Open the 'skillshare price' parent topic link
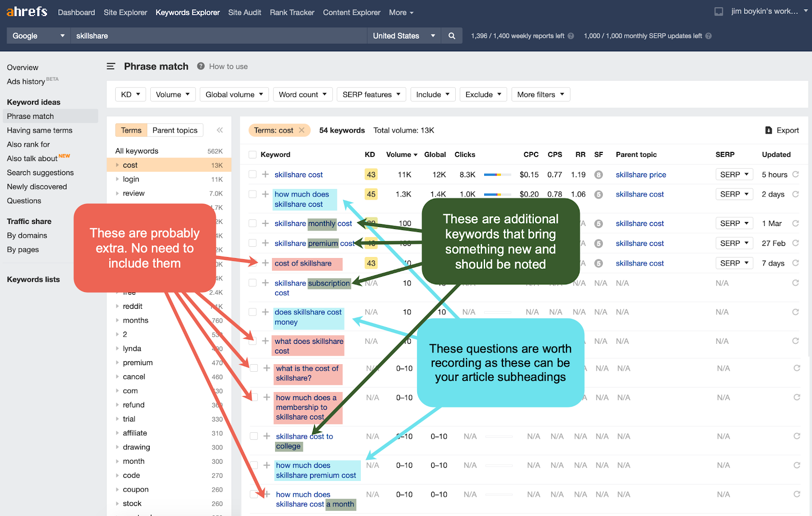 tap(641, 174)
